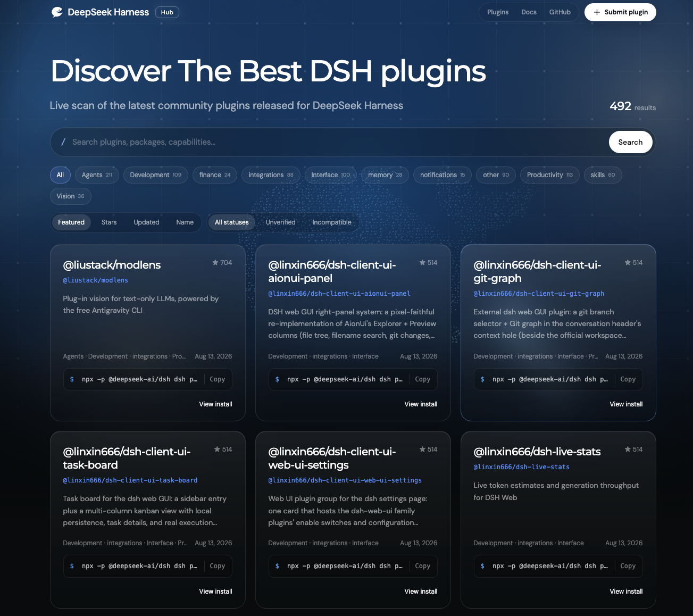
Task: Click the white Search button
Action: point(630,142)
